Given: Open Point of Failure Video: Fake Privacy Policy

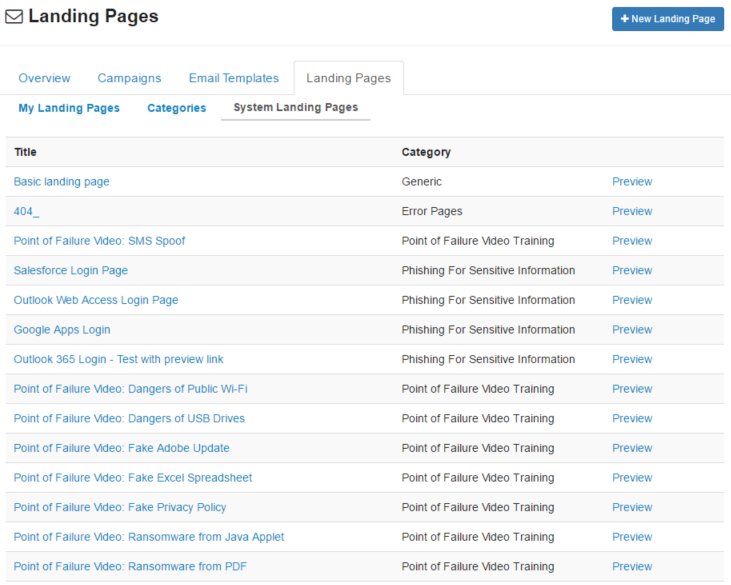Looking at the screenshot, I should click(x=120, y=507).
